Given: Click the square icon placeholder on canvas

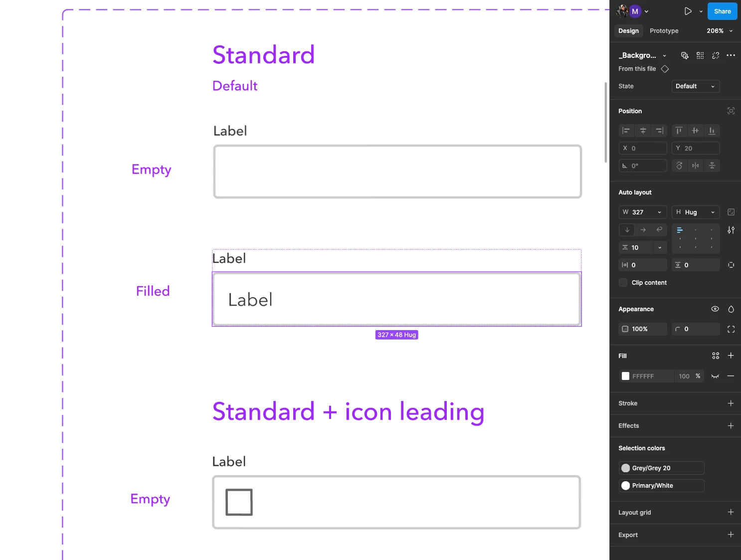Looking at the screenshot, I should [239, 502].
